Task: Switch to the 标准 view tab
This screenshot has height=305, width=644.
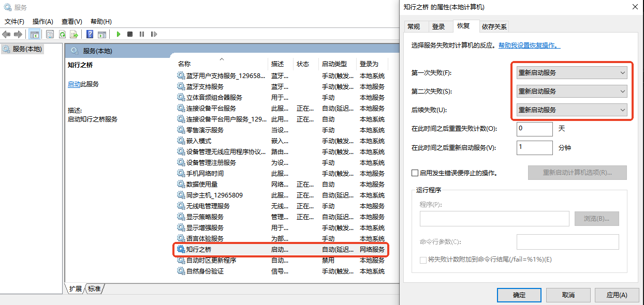Action: [94, 289]
